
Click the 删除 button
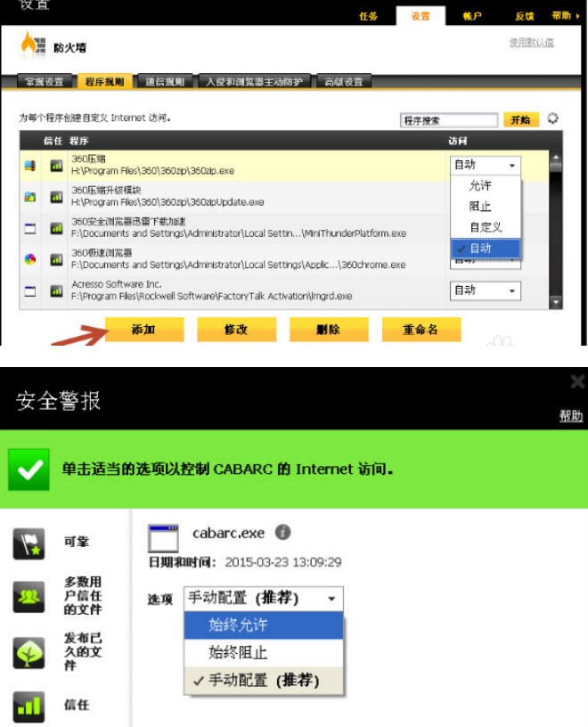329,330
